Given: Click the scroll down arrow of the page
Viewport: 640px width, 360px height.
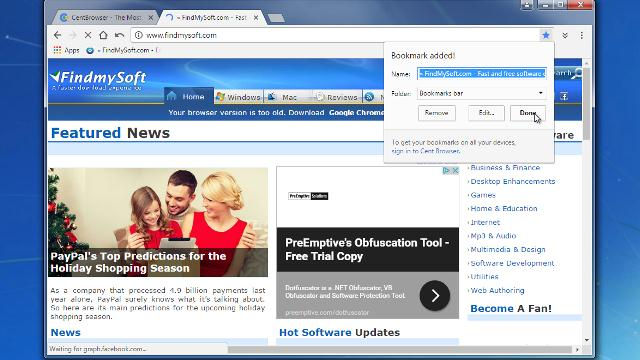Looking at the screenshot, I should click(587, 340).
